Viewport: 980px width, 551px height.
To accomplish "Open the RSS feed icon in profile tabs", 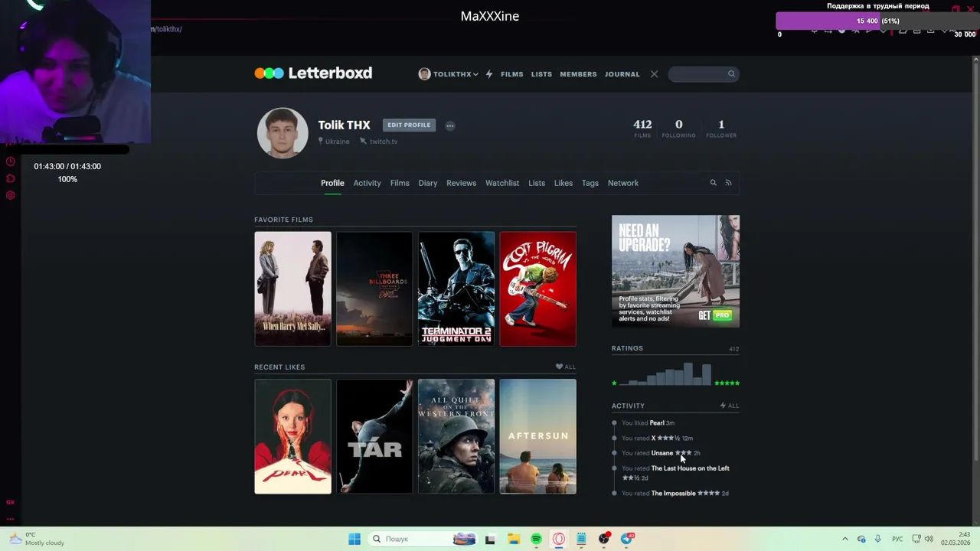I will pyautogui.click(x=728, y=183).
